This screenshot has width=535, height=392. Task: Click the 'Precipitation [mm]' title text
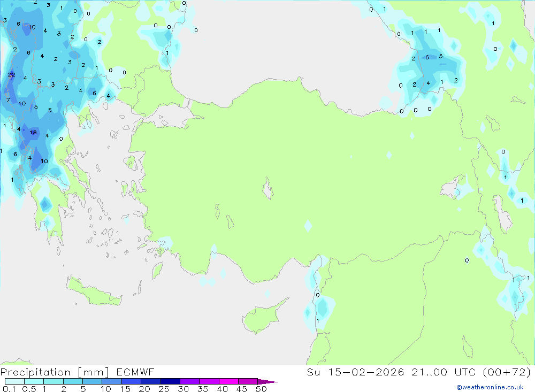click(55, 372)
